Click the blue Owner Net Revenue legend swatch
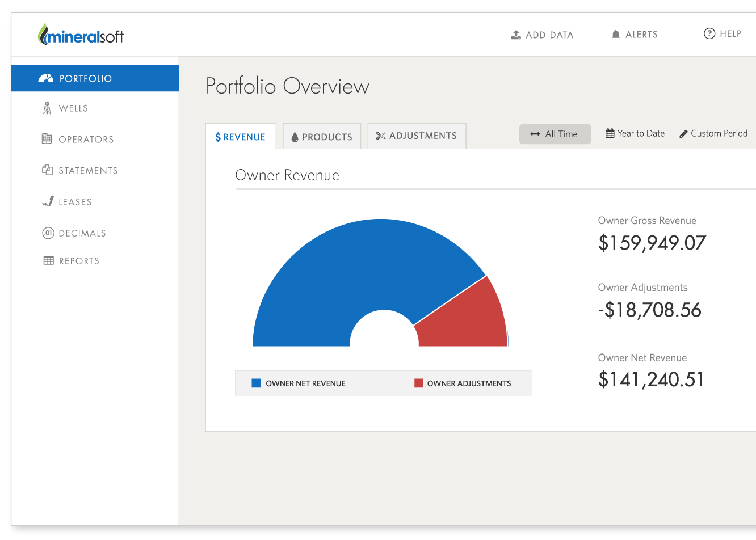 coord(256,383)
